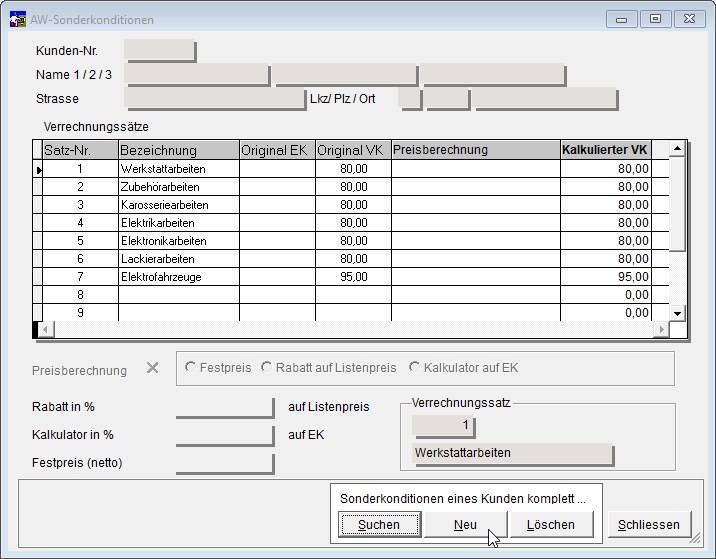Click the Strasse input field
Viewport: 716px width, 559px height.
[215, 99]
